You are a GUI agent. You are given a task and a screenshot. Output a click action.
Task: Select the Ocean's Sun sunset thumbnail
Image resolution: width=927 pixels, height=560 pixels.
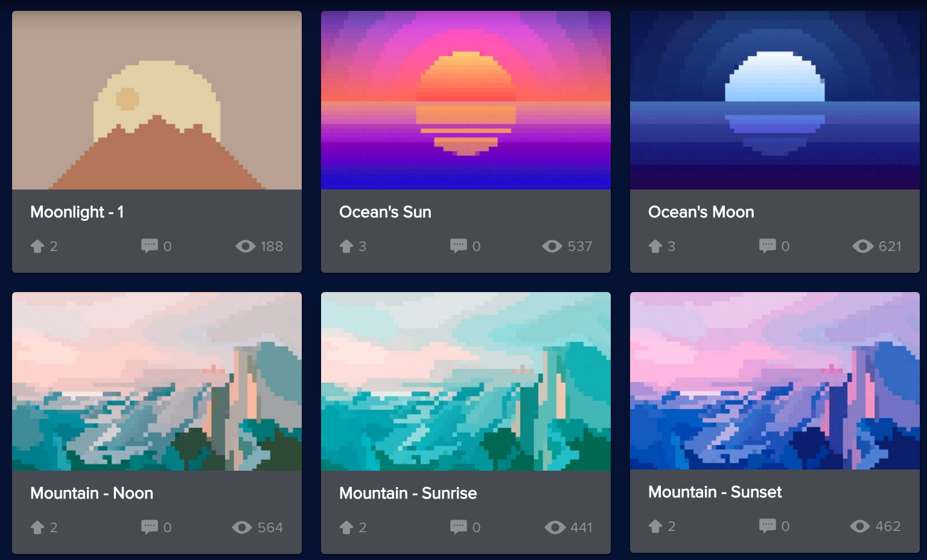466,100
